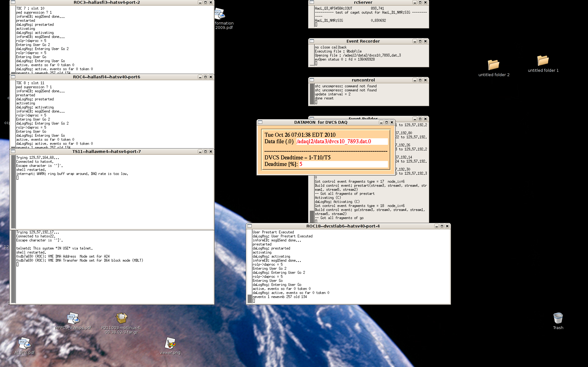Click 'VME DMA Address Mode set for A24' line
The image size is (588, 367).
[x=63, y=256]
